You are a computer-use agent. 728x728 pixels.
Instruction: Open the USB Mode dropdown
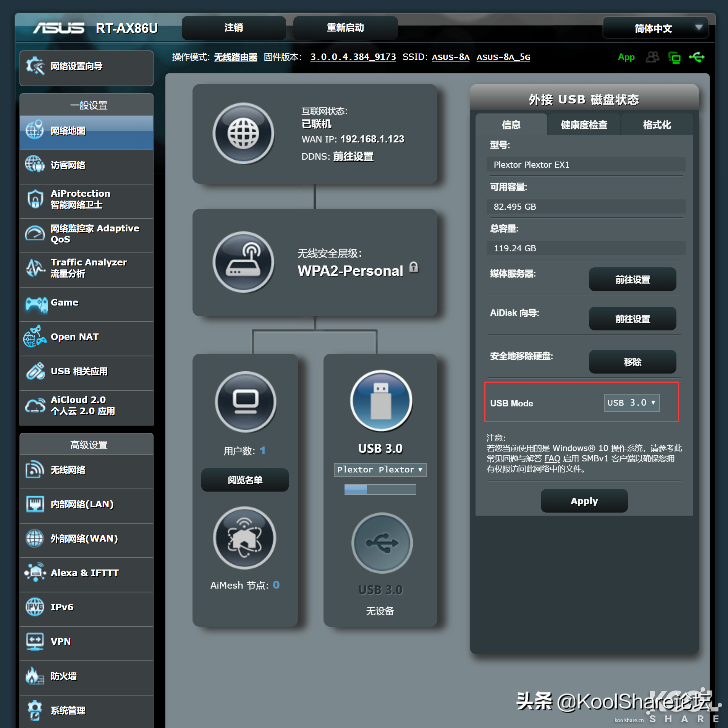click(x=631, y=403)
